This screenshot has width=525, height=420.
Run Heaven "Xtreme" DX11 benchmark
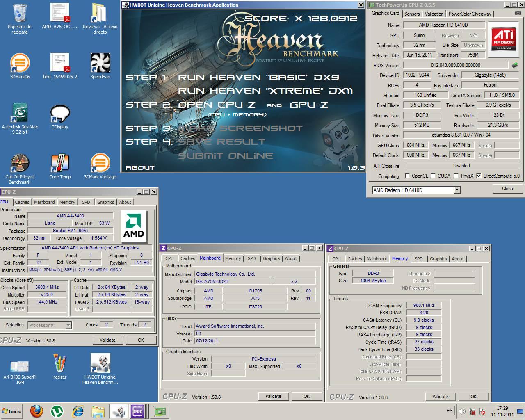pyautogui.click(x=265, y=91)
